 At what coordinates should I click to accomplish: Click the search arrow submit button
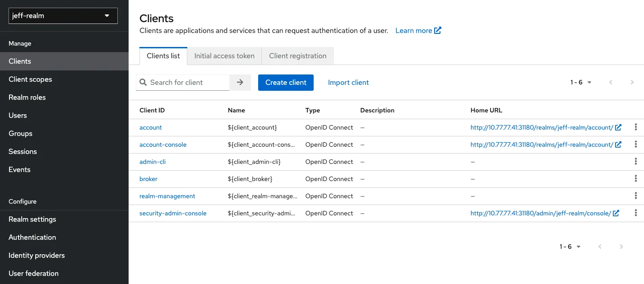(240, 82)
